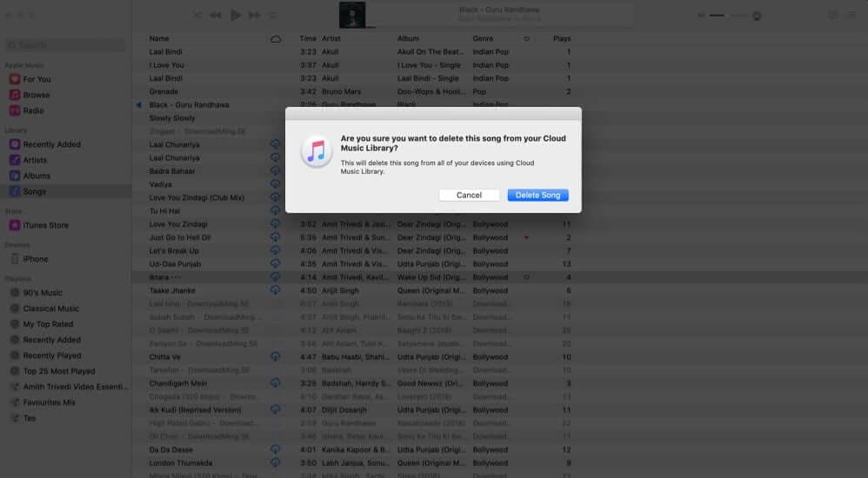This screenshot has height=478, width=868.
Task: Download Taake Jhanke via its cloud icon
Action: (275, 290)
